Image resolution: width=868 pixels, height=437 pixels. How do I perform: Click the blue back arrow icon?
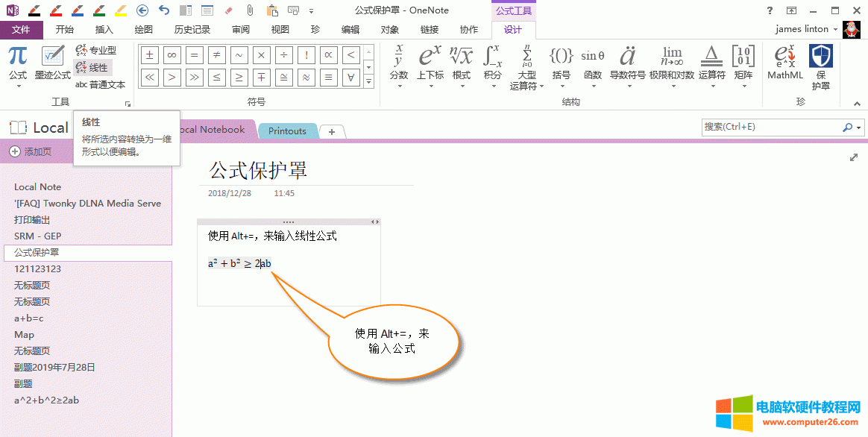(142, 10)
